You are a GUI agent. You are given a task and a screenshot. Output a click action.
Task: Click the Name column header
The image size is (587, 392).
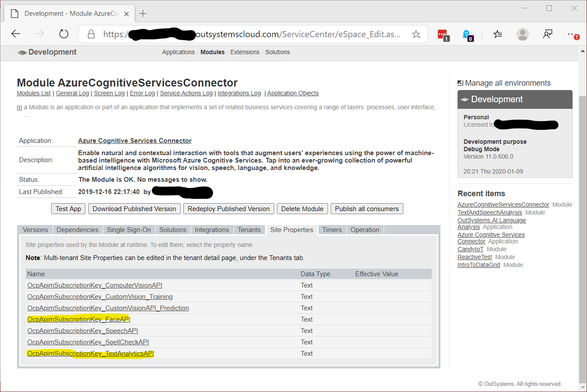point(36,274)
